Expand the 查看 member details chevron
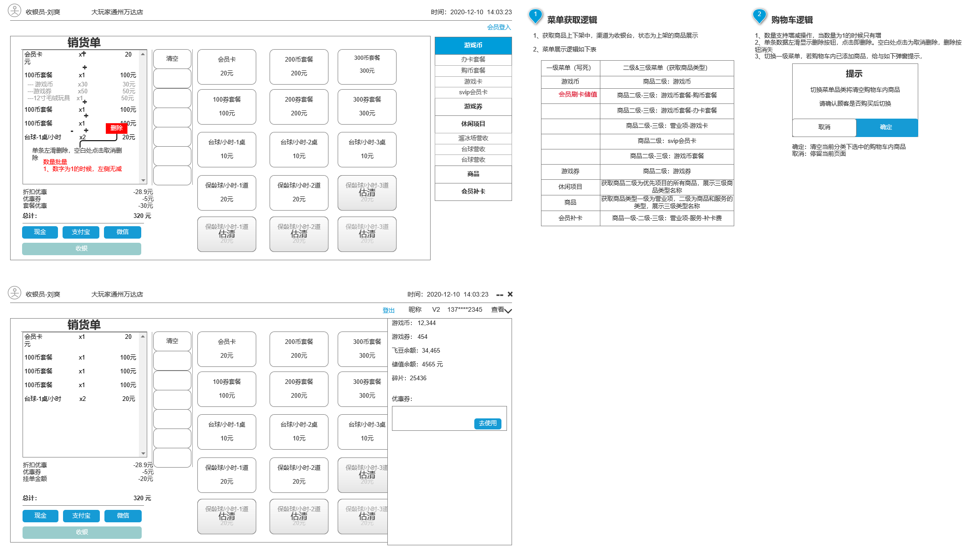The image size is (967, 560). tap(508, 311)
